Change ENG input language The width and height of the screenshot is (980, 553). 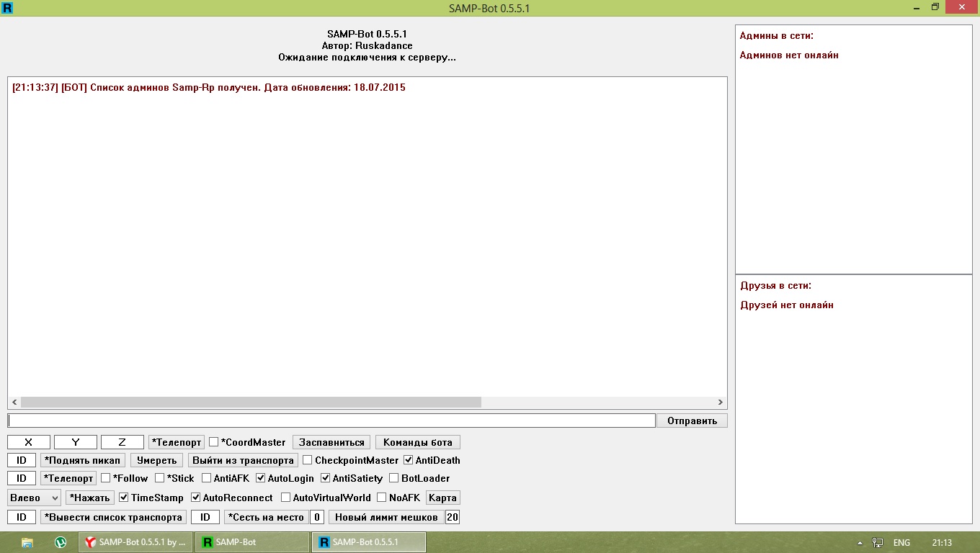(x=901, y=543)
